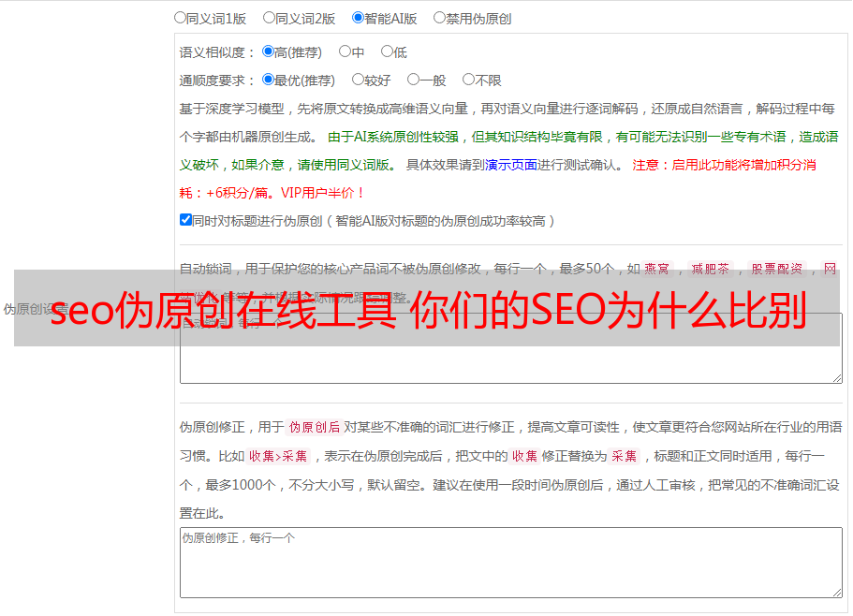This screenshot has height=616, width=853.
Task: Select 禁用伪原创 to disable rewriting
Action: pos(440,17)
